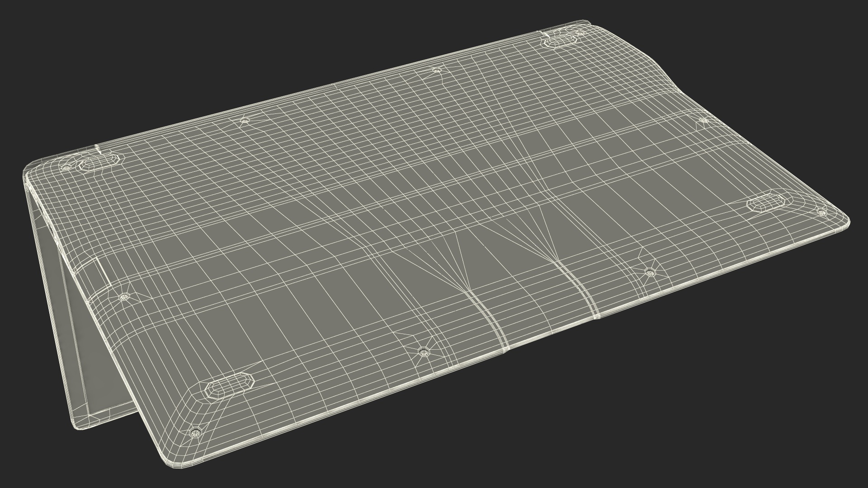Click screw hole at middle of far long edge
Screen dimensions: 868x488
click(436, 70)
